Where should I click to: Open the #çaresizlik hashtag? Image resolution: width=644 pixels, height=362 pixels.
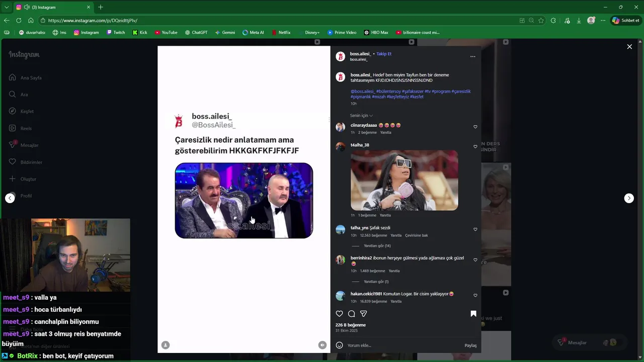coord(461,92)
